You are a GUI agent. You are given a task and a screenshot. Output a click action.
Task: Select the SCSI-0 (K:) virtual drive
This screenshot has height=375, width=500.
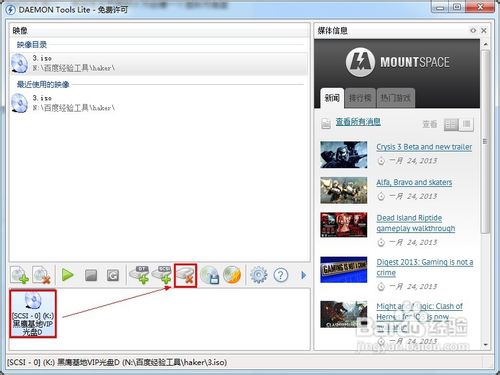[x=33, y=314]
